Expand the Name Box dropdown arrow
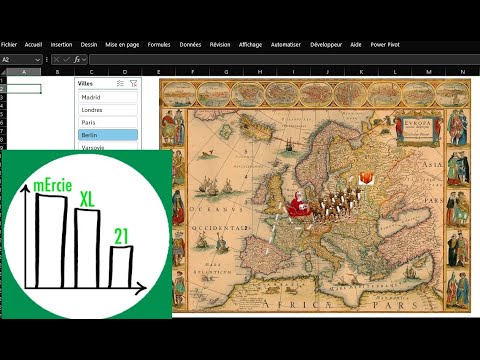 click(38, 60)
